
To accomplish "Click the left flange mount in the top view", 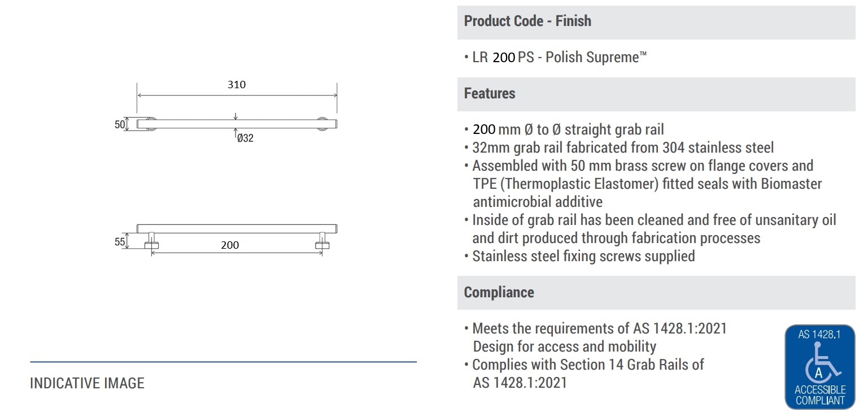I will click(x=151, y=124).
